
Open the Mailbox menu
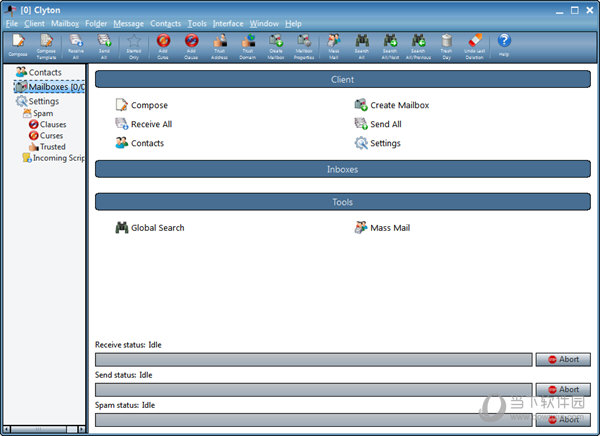pyautogui.click(x=65, y=23)
